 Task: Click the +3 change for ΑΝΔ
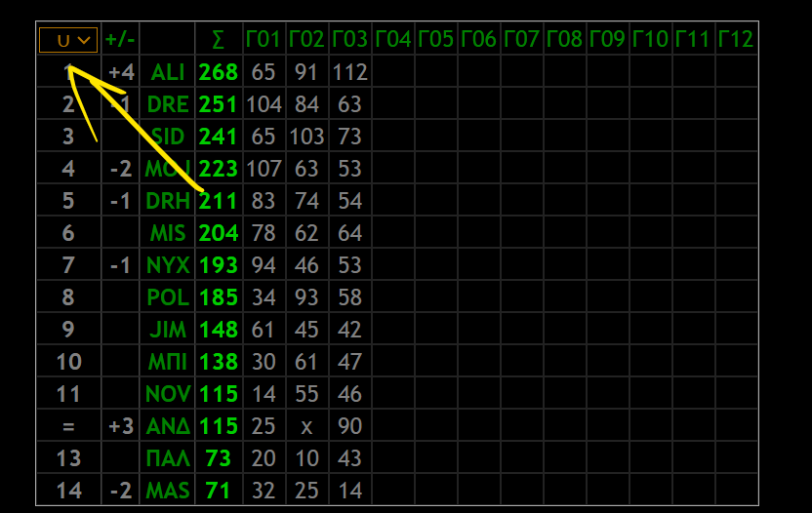[x=121, y=426]
